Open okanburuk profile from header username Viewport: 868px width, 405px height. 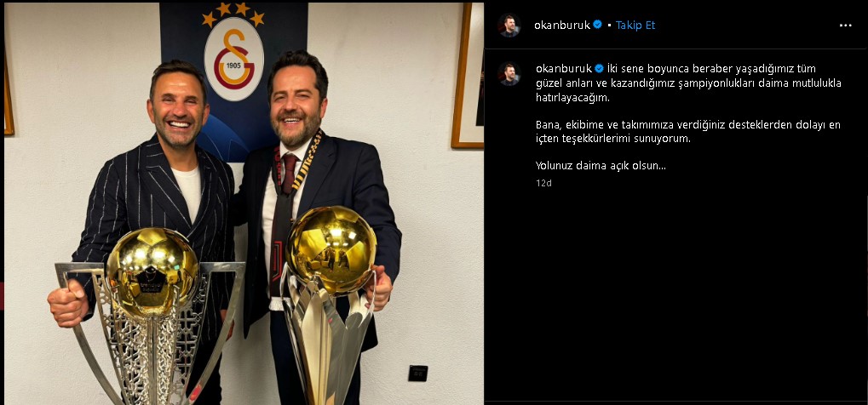tap(562, 25)
